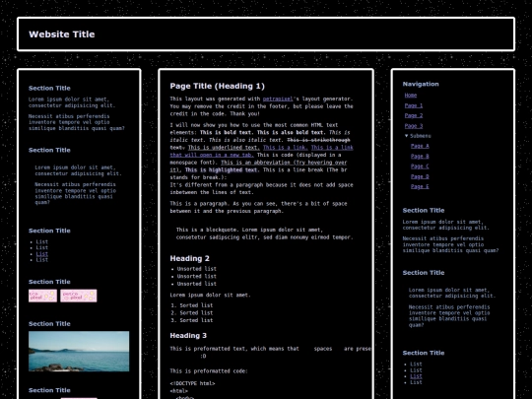Go to Page 2 in navigation
532x399 pixels.
(414, 115)
